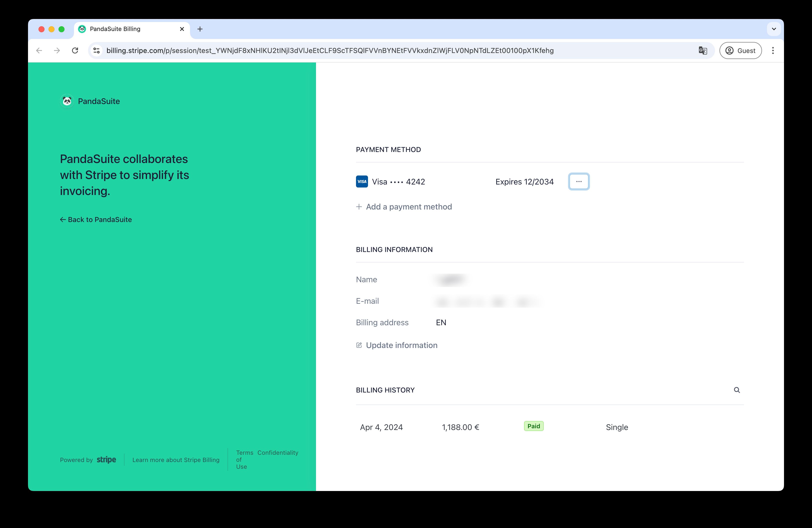812x528 pixels.
Task: Open a new browser tab
Action: tap(200, 29)
